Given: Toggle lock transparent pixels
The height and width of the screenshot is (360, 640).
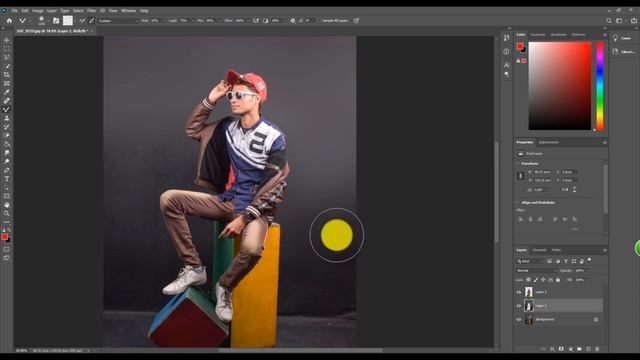Looking at the screenshot, I should (x=528, y=280).
